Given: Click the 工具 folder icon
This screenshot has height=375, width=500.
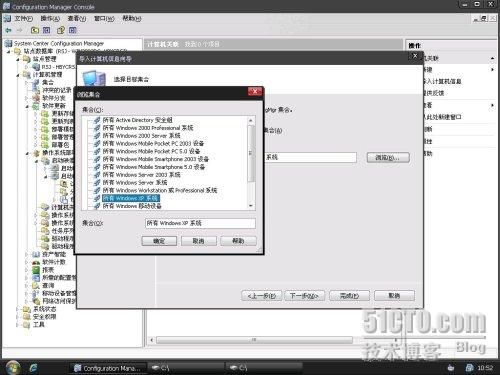Looking at the screenshot, I should pos(27,325).
